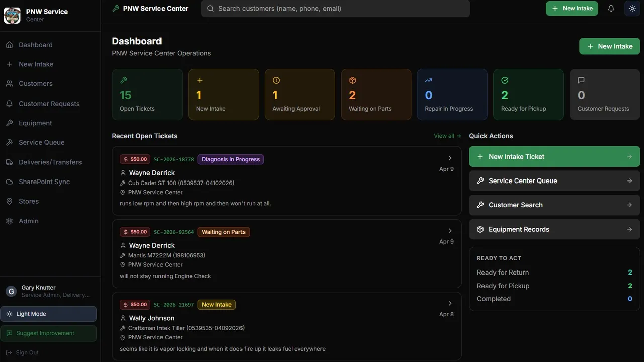Open the Repair in Progress stat card
The height and width of the screenshot is (362, 644).
pos(452,95)
